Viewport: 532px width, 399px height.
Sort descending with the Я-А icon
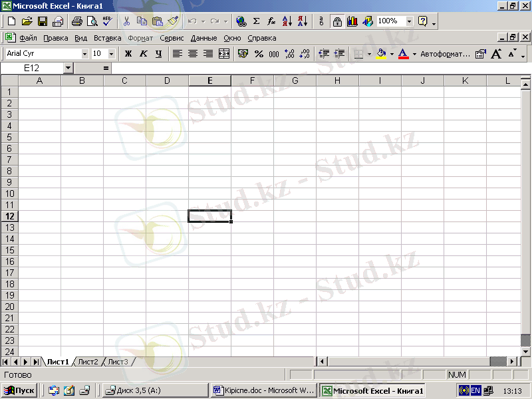[x=303, y=21]
